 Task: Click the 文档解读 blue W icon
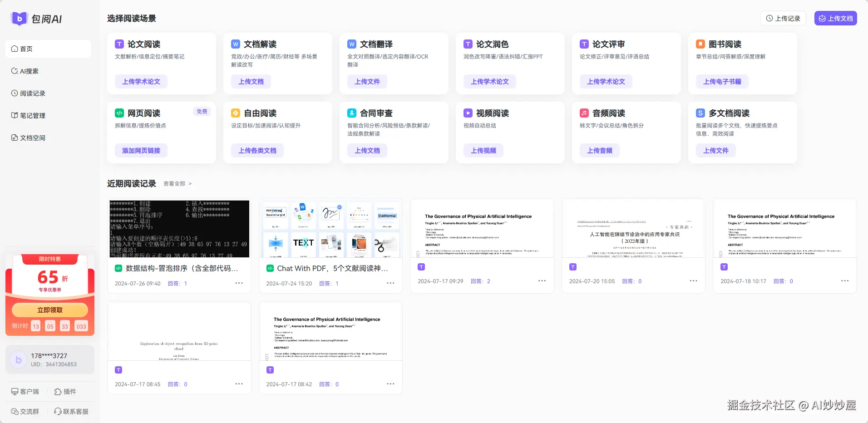point(236,44)
